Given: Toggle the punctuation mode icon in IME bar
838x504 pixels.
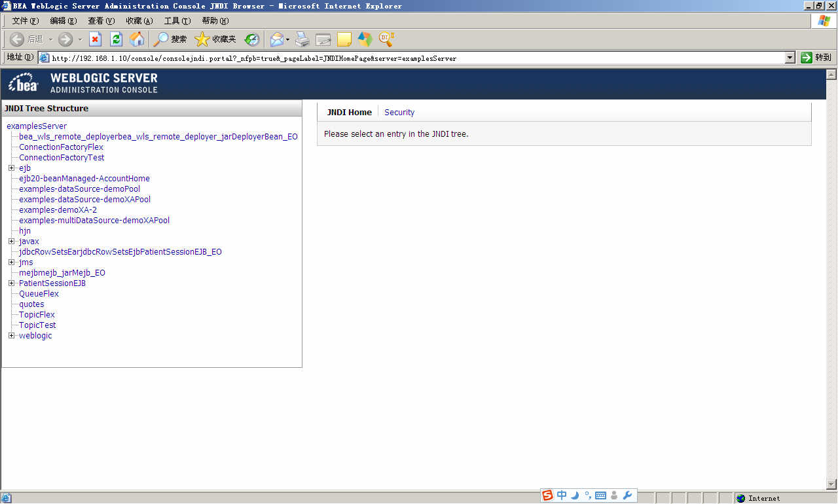Looking at the screenshot, I should click(x=588, y=495).
